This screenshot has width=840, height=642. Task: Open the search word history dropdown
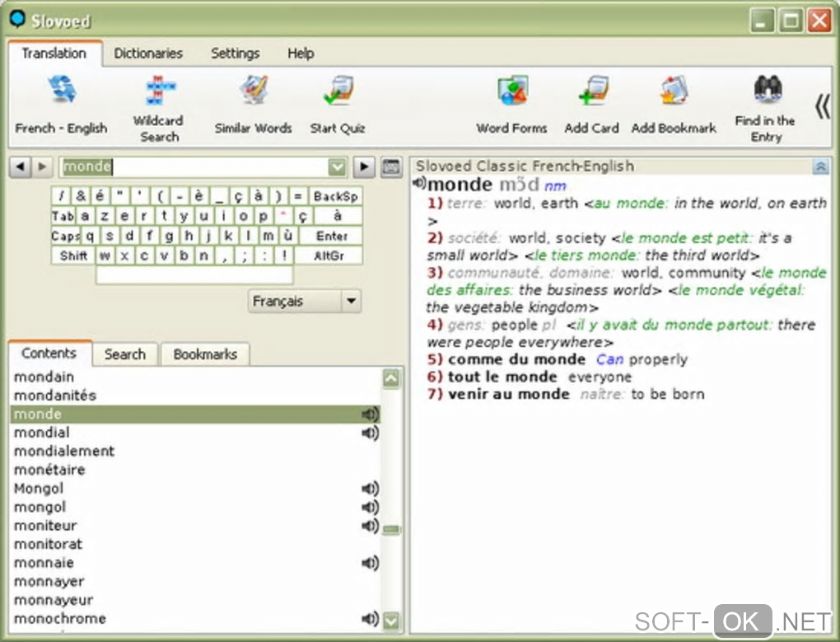pos(337,167)
